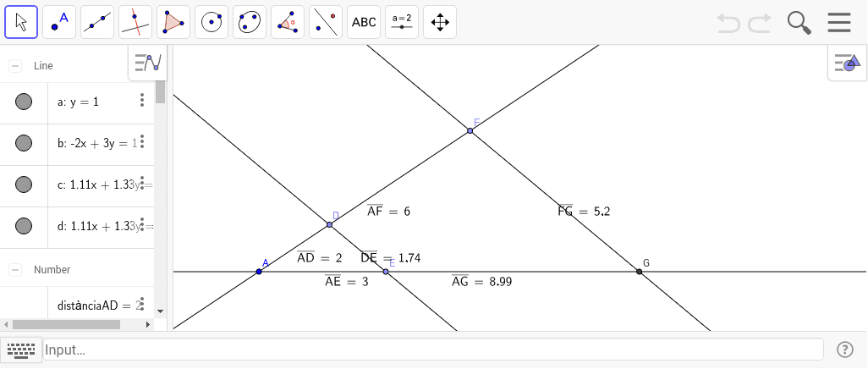This screenshot has width=868, height=369.
Task: Open more options for line d
Action: pyautogui.click(x=142, y=224)
